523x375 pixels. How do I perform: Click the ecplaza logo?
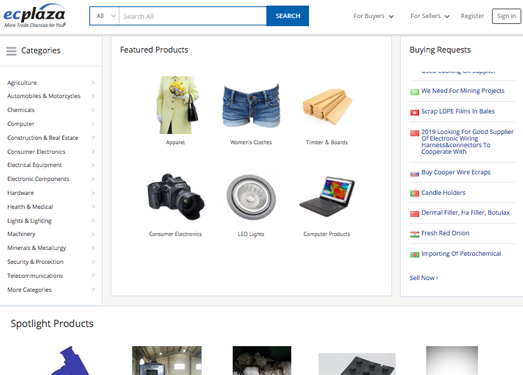pos(34,16)
